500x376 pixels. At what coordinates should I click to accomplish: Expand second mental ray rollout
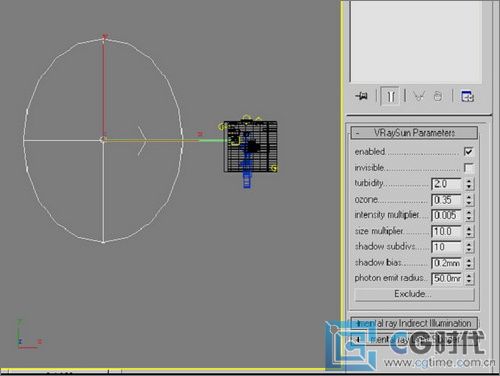pos(414,339)
